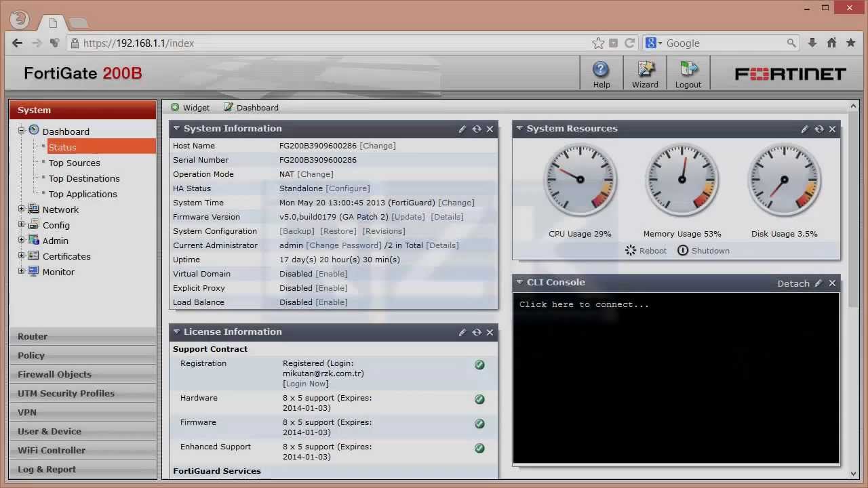Click the Login Now link
868x488 pixels.
[306, 384]
